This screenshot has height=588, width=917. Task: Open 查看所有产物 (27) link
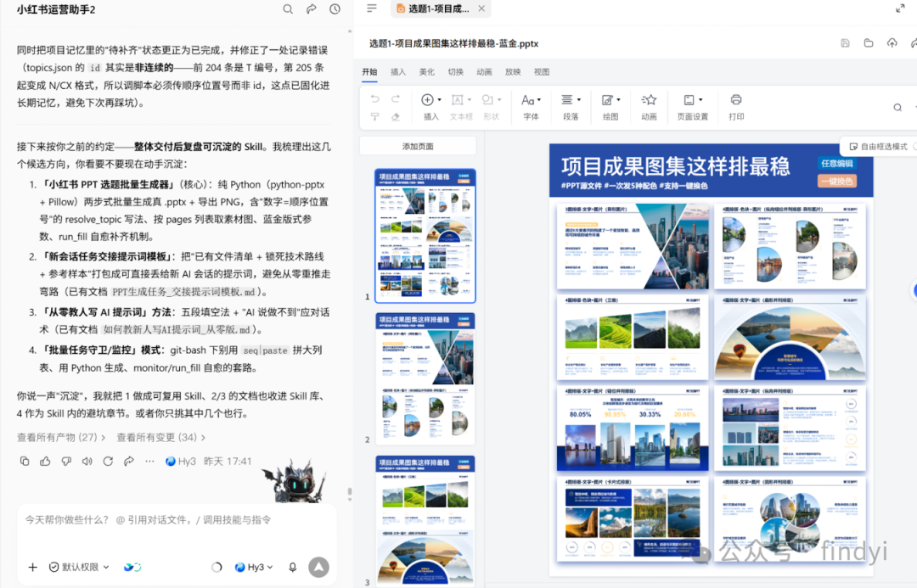61,437
